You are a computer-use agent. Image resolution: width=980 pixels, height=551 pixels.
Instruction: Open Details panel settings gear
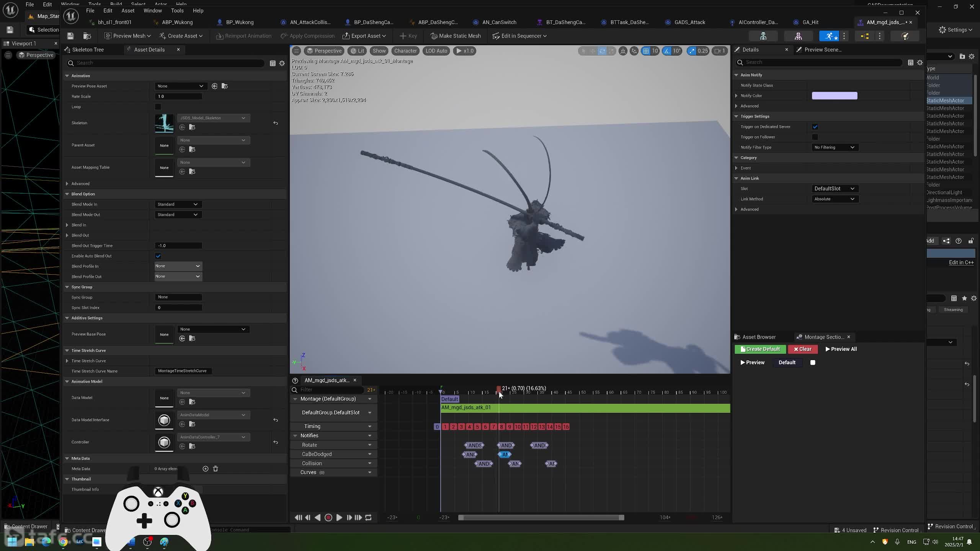pos(920,62)
